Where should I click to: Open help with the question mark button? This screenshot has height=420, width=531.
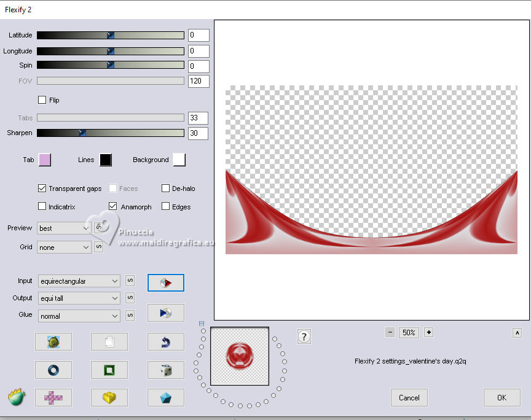[x=304, y=336]
